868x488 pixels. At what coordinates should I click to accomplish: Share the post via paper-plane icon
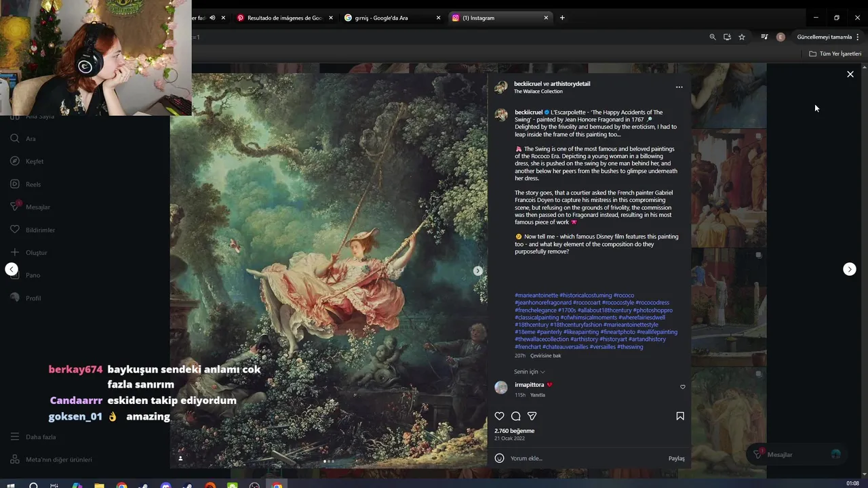(x=532, y=416)
